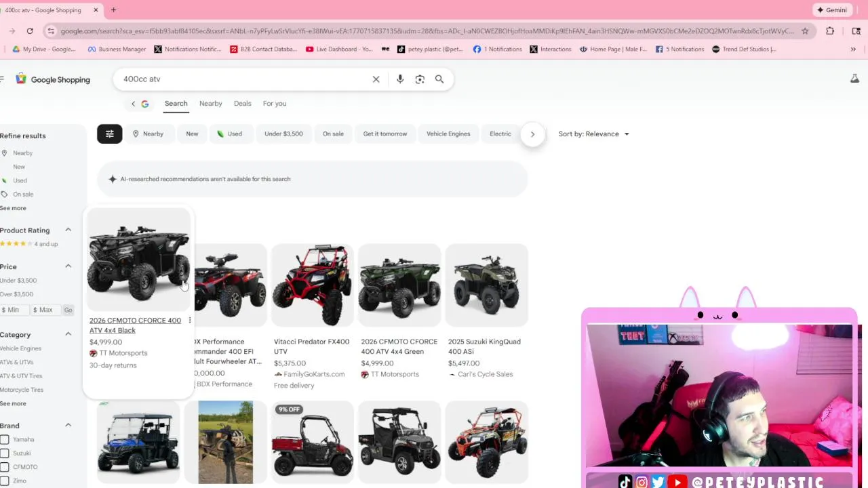Open the three-dot menu on CFORCE 400 Black card
Screen dimensions: 868x488
pos(189,320)
